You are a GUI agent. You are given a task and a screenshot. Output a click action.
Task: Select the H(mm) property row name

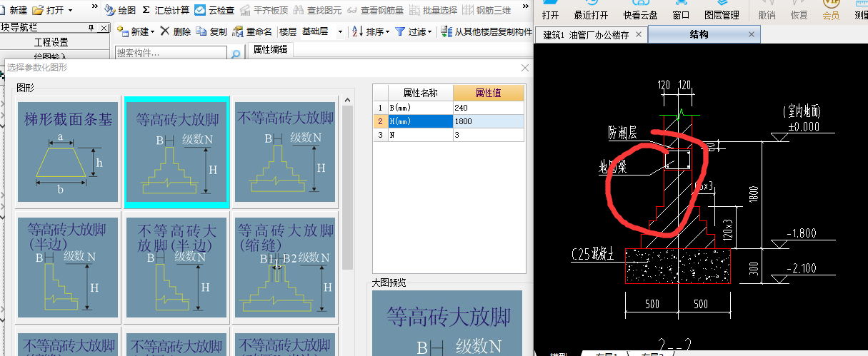(420, 121)
